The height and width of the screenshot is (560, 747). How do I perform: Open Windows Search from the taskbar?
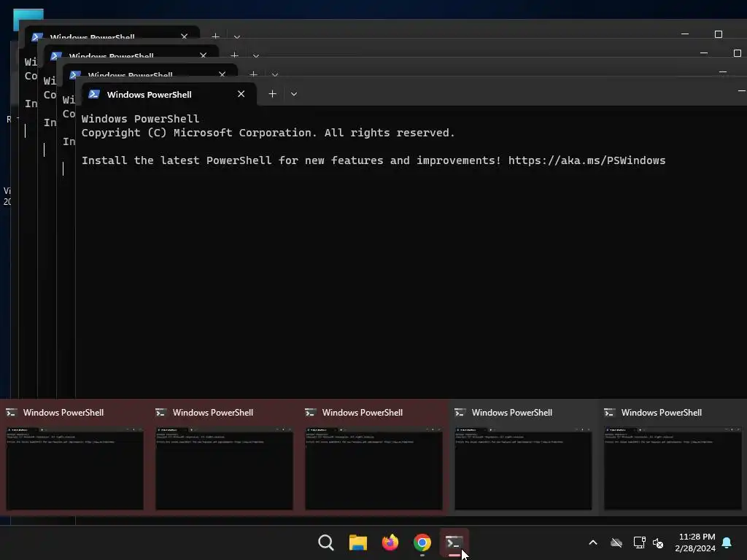[x=326, y=542]
